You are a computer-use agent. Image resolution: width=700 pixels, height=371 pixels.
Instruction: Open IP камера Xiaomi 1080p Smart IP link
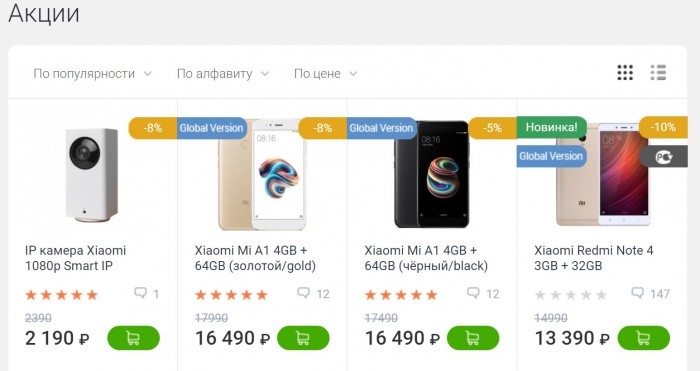click(75, 258)
